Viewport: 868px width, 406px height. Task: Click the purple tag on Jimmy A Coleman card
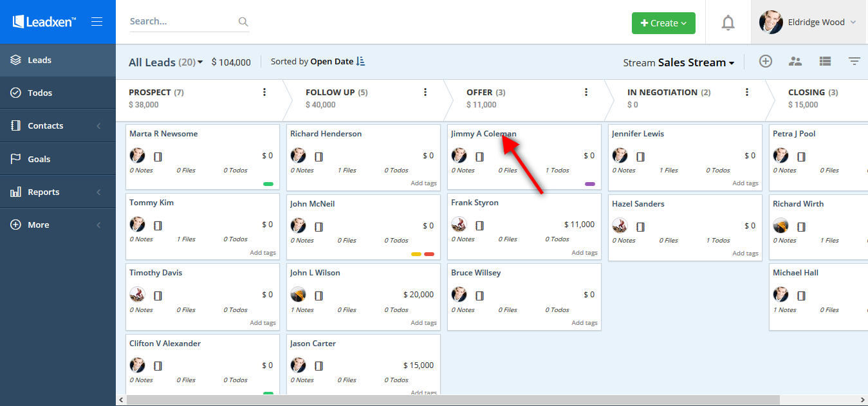590,184
